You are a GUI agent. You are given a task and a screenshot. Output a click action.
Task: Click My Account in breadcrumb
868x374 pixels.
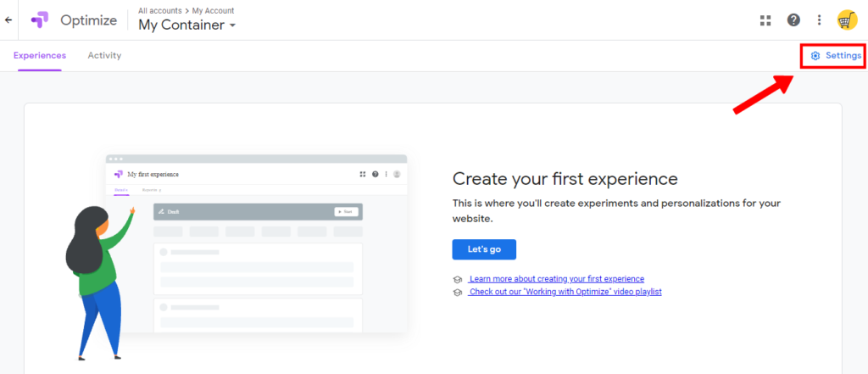coord(213,10)
